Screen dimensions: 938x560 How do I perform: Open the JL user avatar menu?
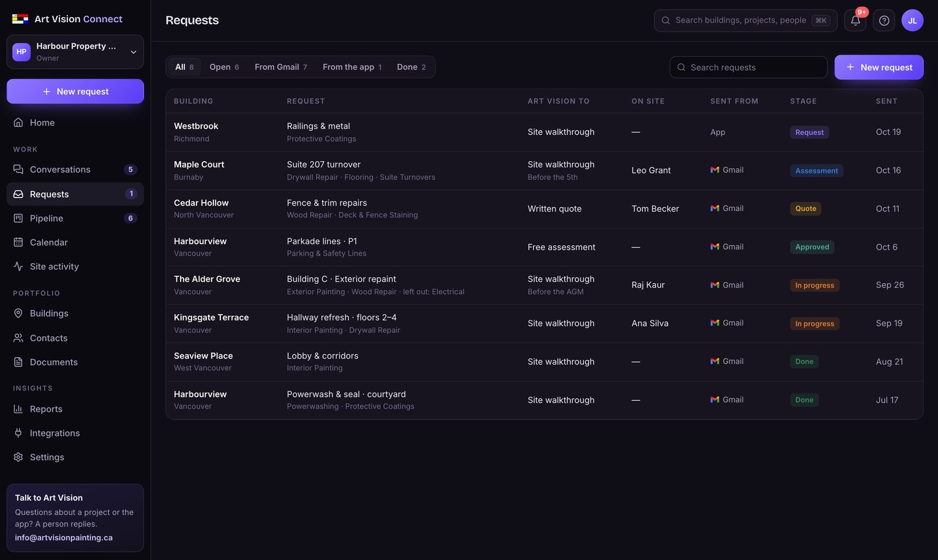[912, 21]
